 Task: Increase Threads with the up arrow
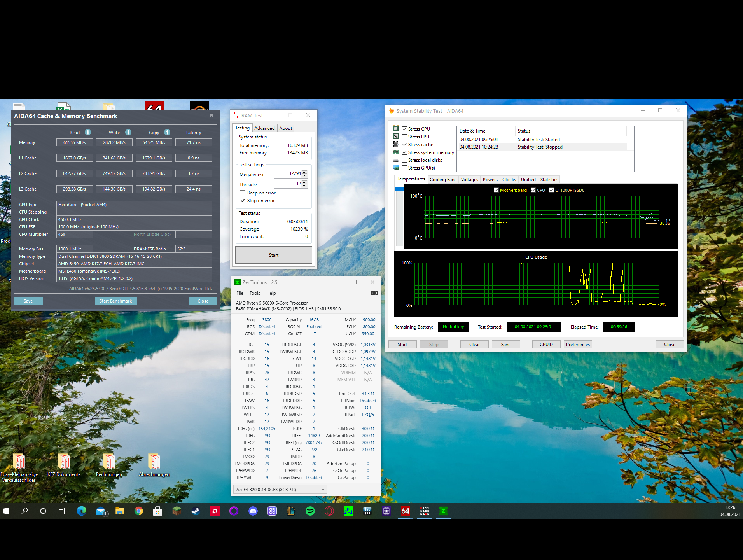click(x=304, y=182)
